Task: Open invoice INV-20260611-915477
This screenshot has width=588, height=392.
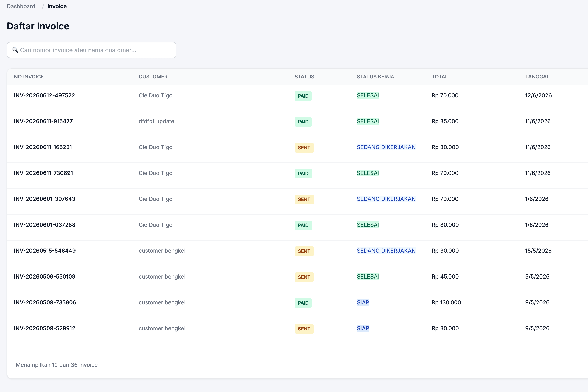Action: [43, 121]
